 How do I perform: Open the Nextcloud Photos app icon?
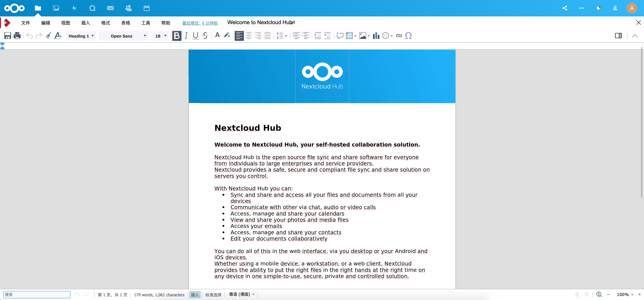pyautogui.click(x=56, y=8)
